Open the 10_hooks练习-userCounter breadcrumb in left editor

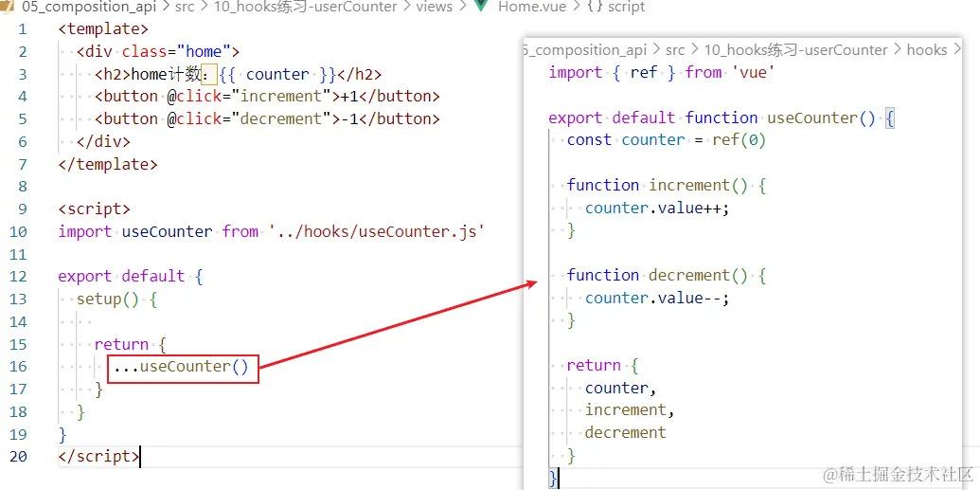306,7
